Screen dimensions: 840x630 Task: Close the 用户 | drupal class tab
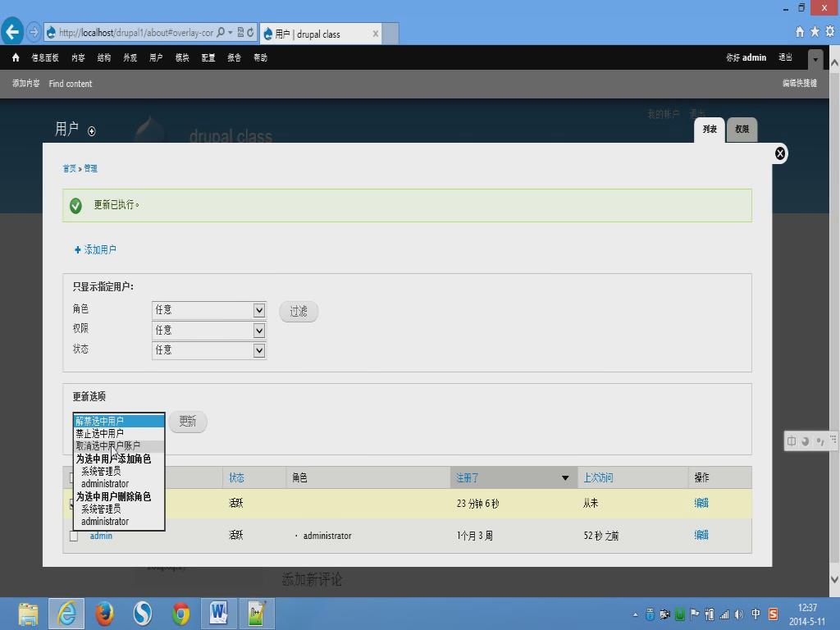pos(376,34)
